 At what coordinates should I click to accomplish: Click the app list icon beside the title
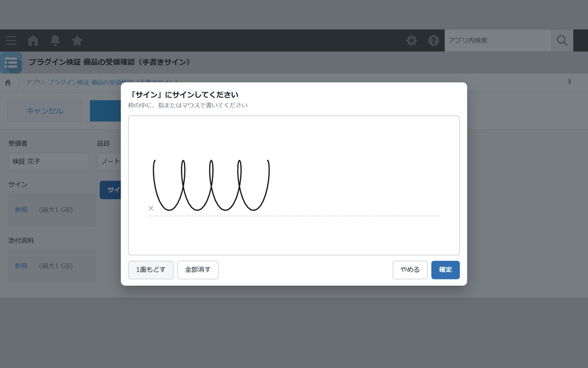pyautogui.click(x=11, y=63)
